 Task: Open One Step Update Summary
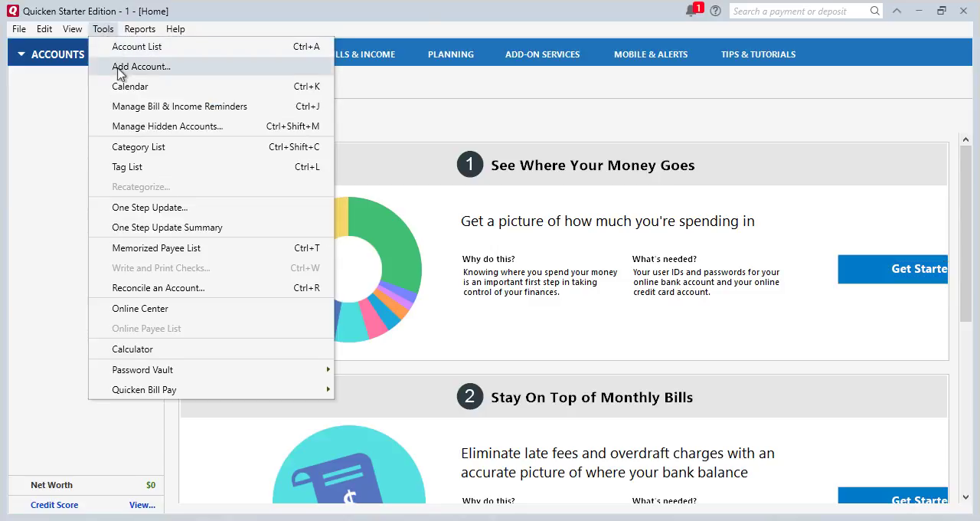(211, 228)
